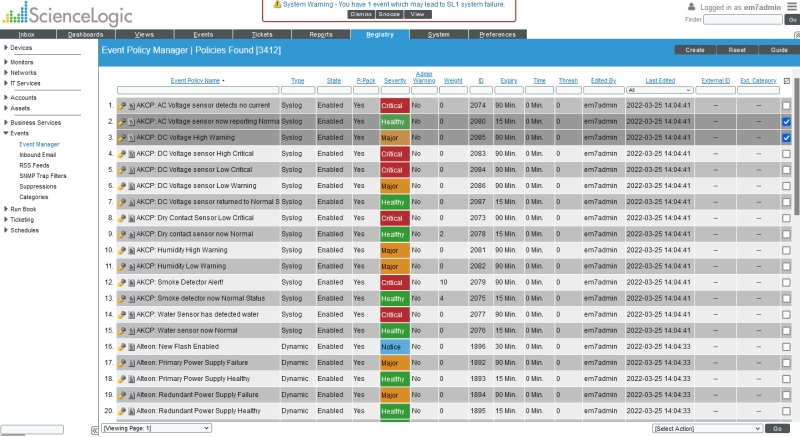This screenshot has height=437, width=800.
Task: Click the Reset button
Action: point(737,50)
